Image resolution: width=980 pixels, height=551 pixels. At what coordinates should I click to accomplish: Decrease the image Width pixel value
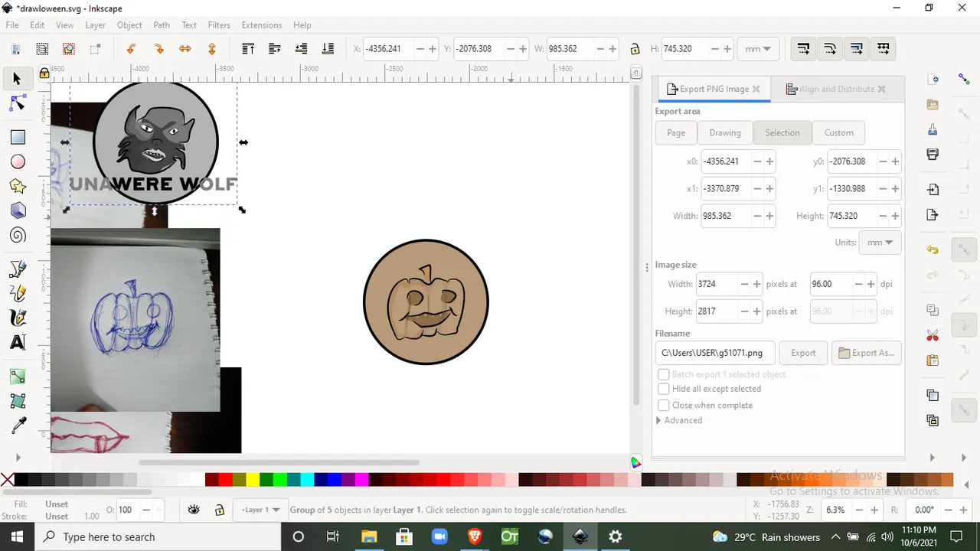pyautogui.click(x=744, y=284)
